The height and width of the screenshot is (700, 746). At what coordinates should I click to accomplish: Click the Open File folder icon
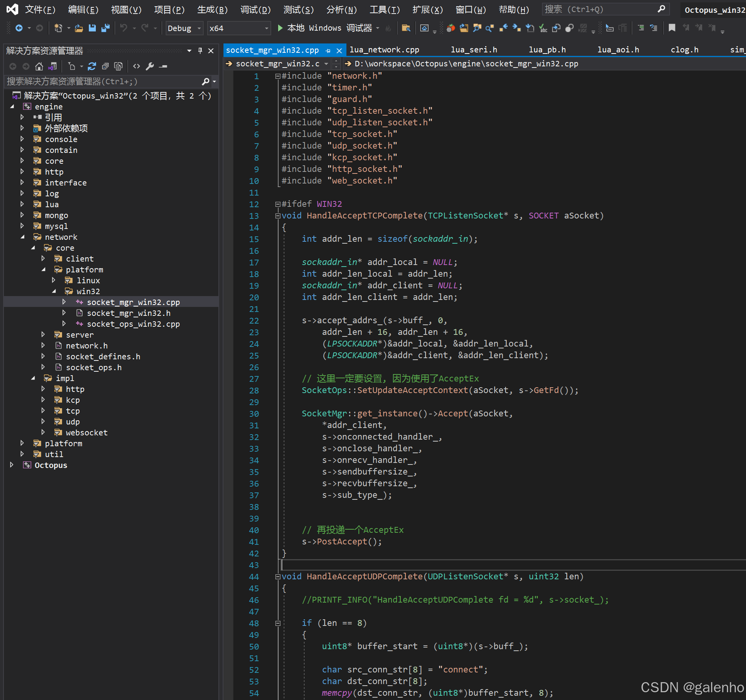click(x=79, y=28)
